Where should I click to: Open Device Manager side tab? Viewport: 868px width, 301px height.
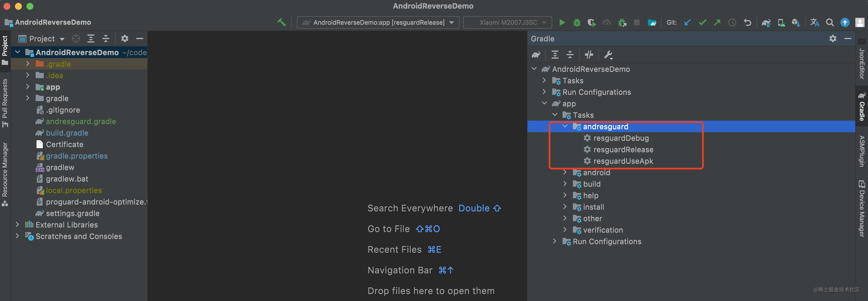tap(862, 209)
